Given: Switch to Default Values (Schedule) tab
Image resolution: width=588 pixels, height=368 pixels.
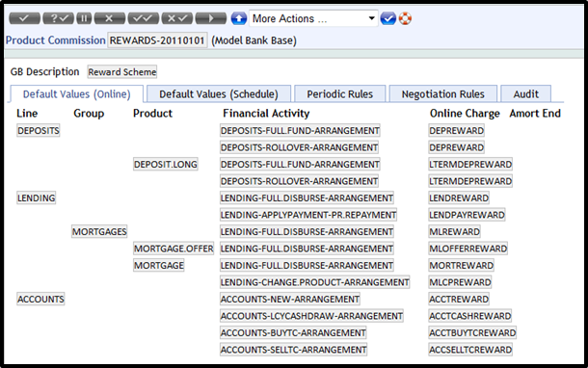Looking at the screenshot, I should (x=219, y=94).
